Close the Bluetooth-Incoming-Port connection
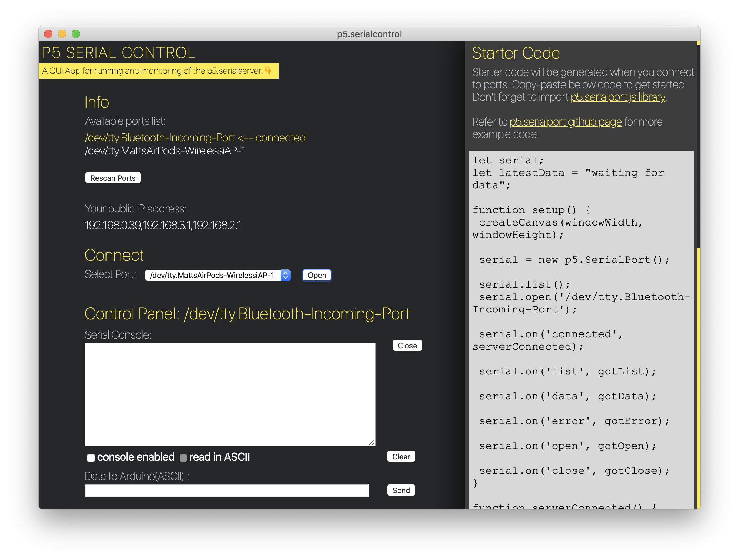This screenshot has width=739, height=560. [407, 346]
